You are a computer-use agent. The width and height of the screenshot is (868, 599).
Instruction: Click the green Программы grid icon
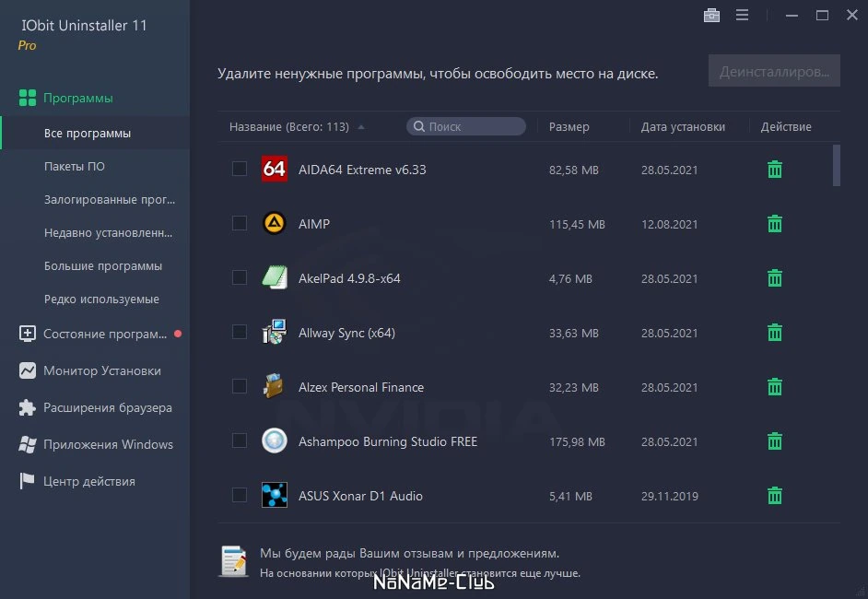coord(27,98)
